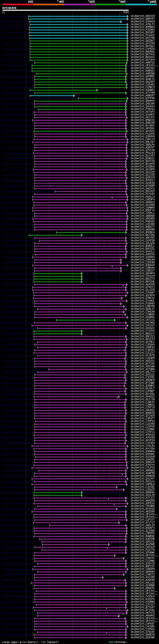Viewport: 159px width, 644px height.
Task: Click the orange ~40% identity legend segment
Action: point(49,4)
